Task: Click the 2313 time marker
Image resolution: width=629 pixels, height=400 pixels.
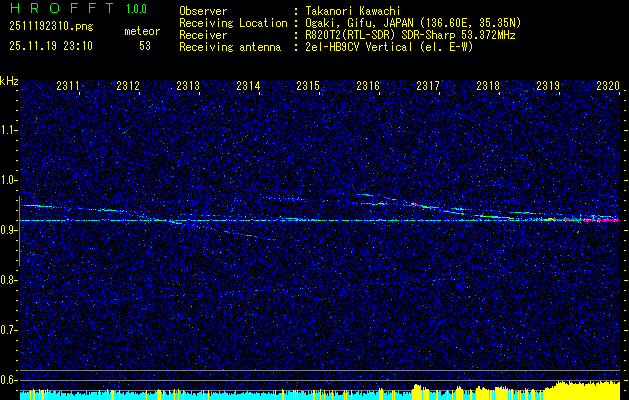Action: point(188,86)
